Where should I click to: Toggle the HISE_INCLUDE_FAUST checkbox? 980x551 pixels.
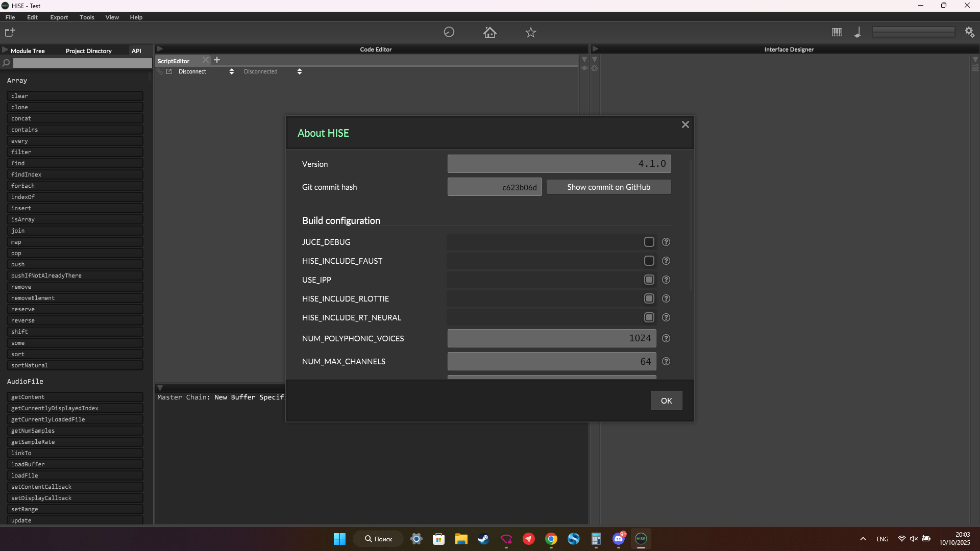(649, 261)
